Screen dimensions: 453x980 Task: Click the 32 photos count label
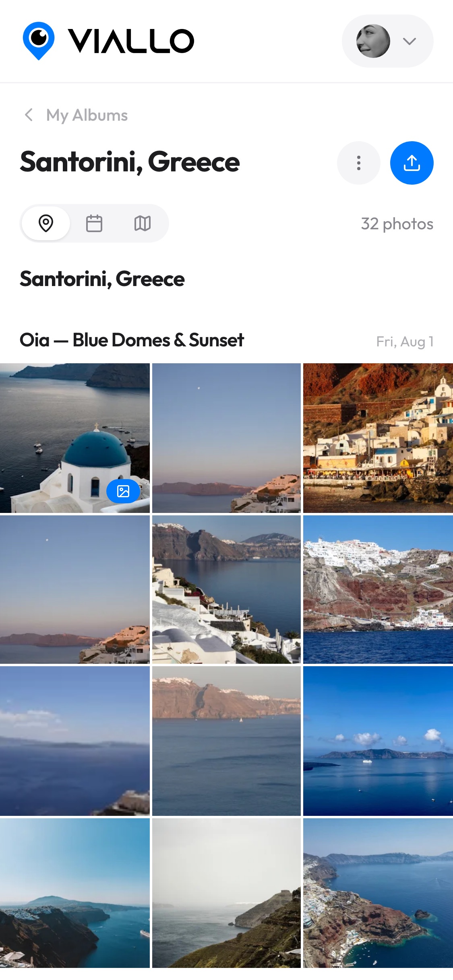pyautogui.click(x=397, y=224)
